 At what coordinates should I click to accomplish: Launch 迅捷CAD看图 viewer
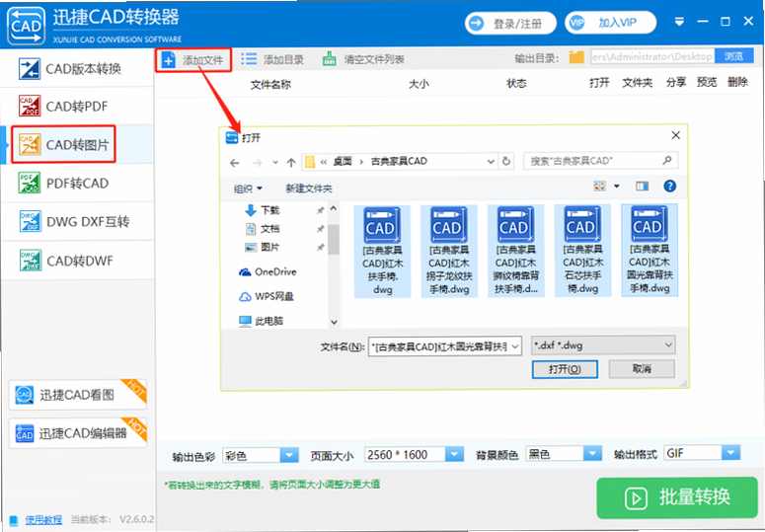(78, 395)
